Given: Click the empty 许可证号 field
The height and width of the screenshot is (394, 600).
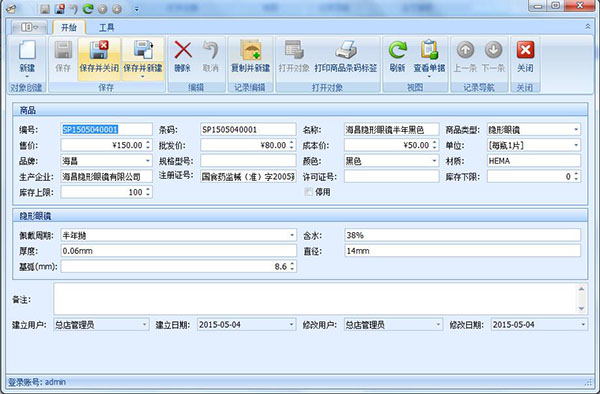Looking at the screenshot, I should [391, 176].
